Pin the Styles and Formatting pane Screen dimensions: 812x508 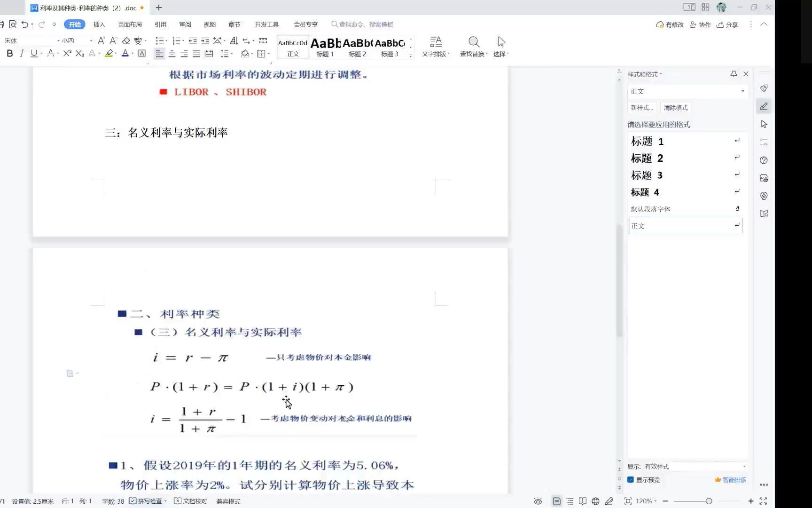734,74
